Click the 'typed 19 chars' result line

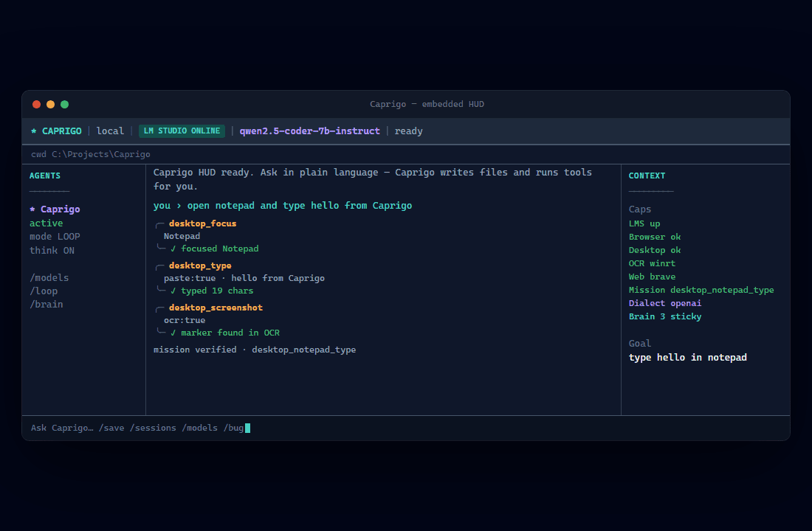point(212,291)
